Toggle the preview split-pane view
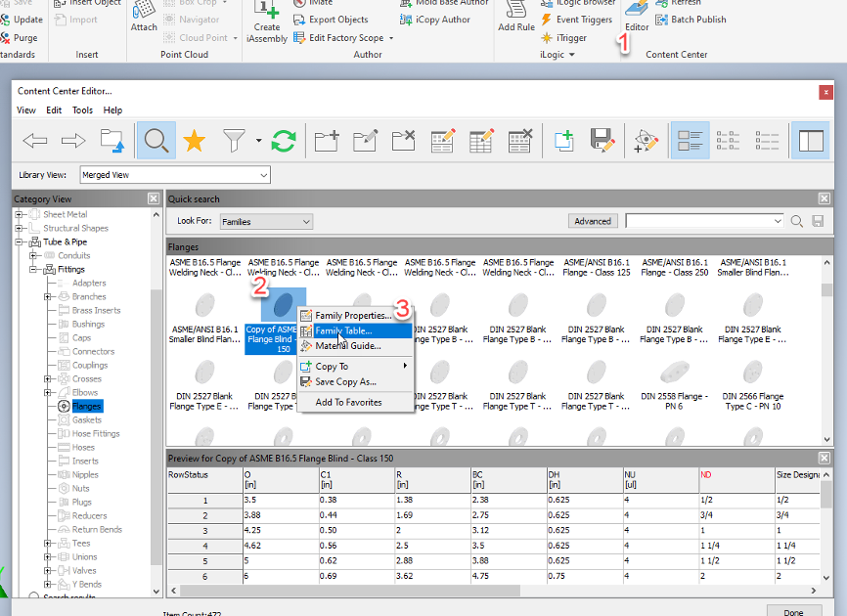 click(811, 140)
